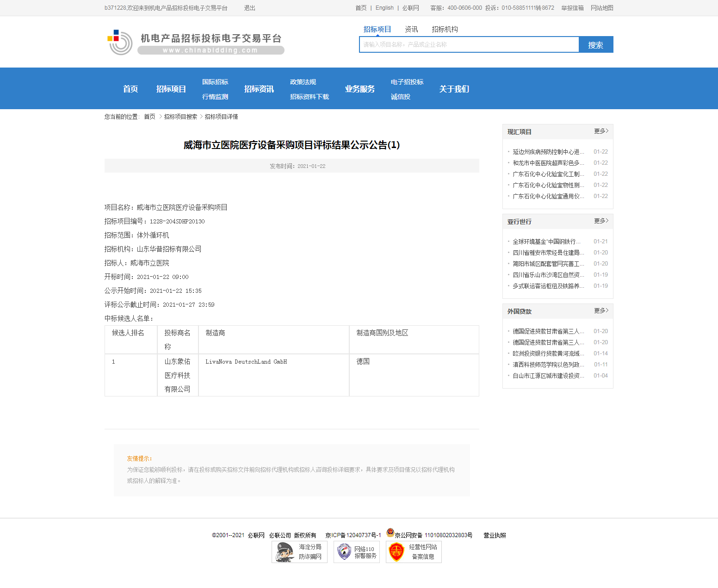The height and width of the screenshot is (588, 718).
Task: Click the 网络110报警服务 badge
Action: [x=356, y=551]
